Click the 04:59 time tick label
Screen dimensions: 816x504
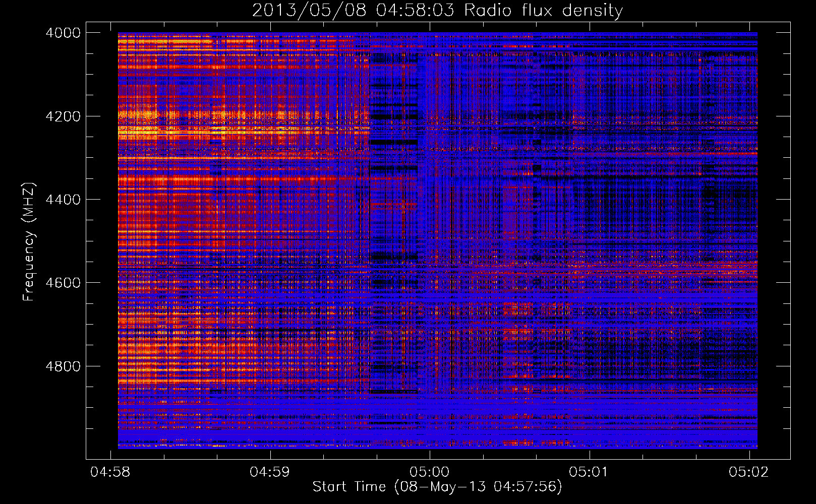(270, 472)
